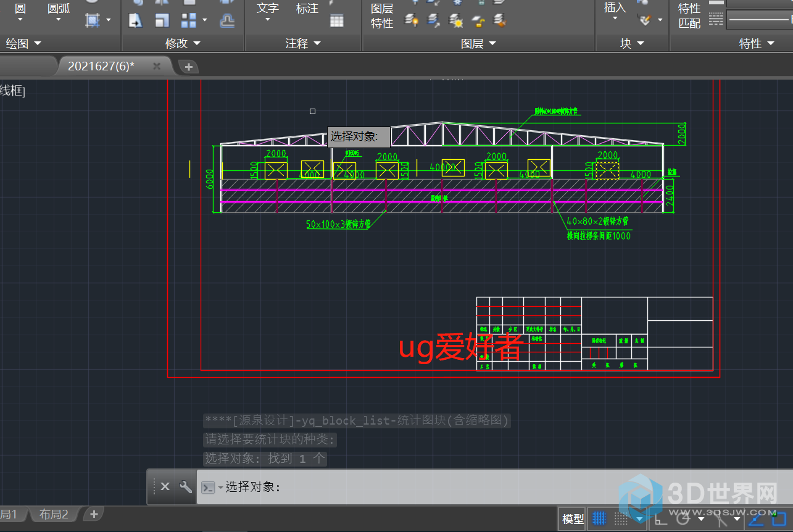Screen dimensions: 793x532
Task: Open dropdown arrow beside edit attributes icon
Action: tap(660, 20)
